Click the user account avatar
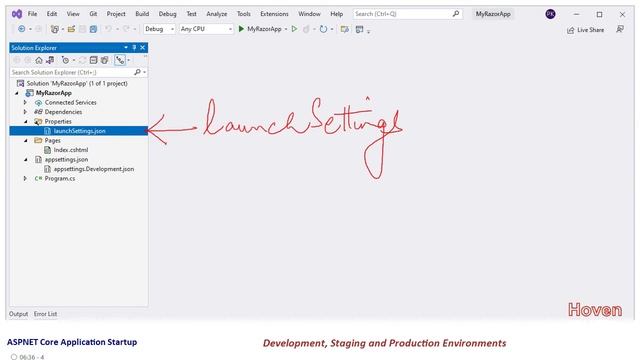640x360 pixels. coord(550,14)
